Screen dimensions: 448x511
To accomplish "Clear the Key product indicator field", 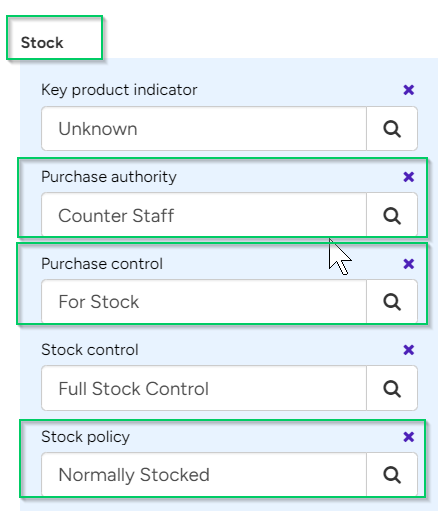I will point(408,90).
